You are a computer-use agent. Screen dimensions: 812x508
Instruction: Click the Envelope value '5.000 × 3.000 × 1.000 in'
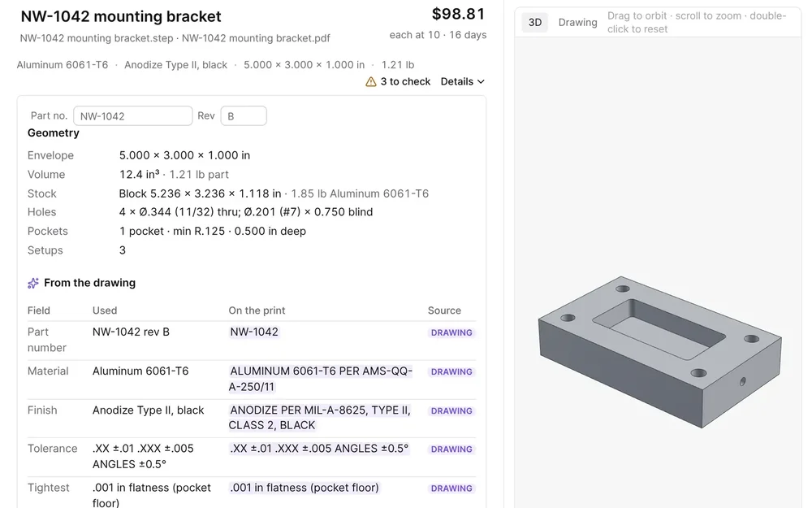tap(184, 155)
